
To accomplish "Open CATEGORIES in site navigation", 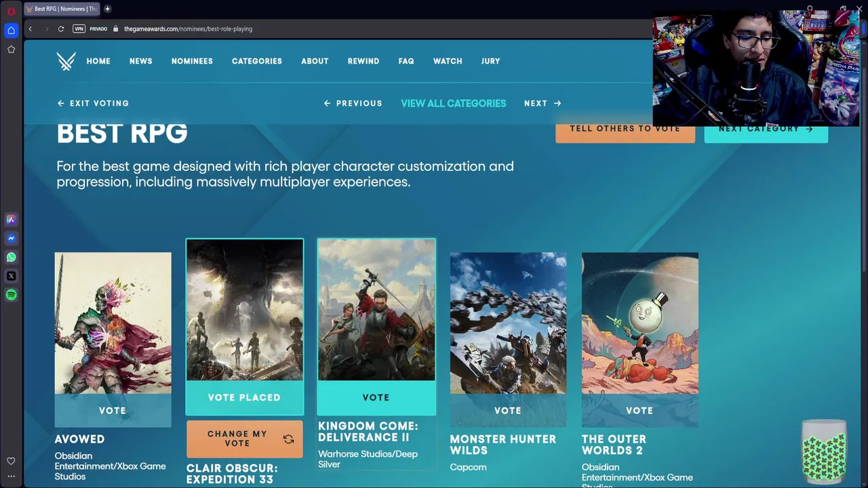I will pyautogui.click(x=257, y=61).
